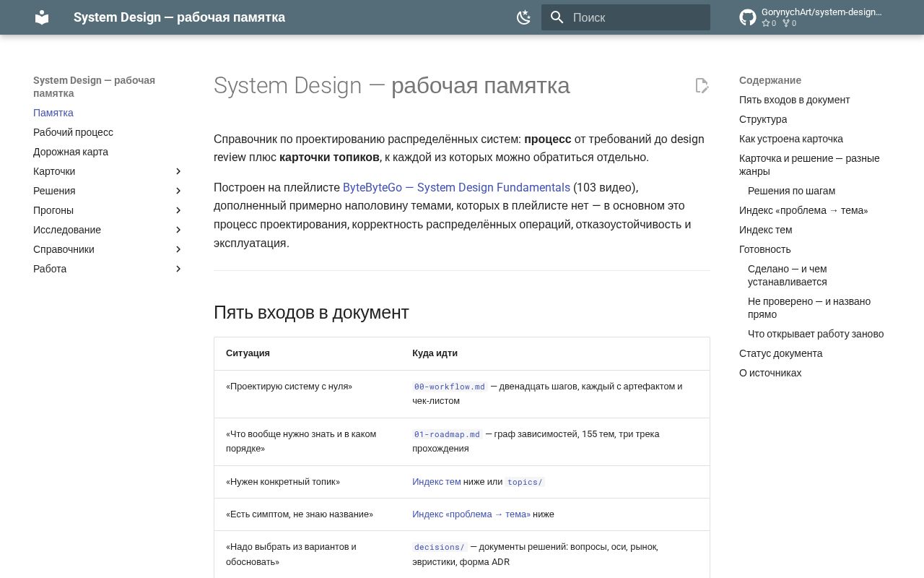
Task: Jump to Решения по шагам subsection
Action: click(791, 191)
